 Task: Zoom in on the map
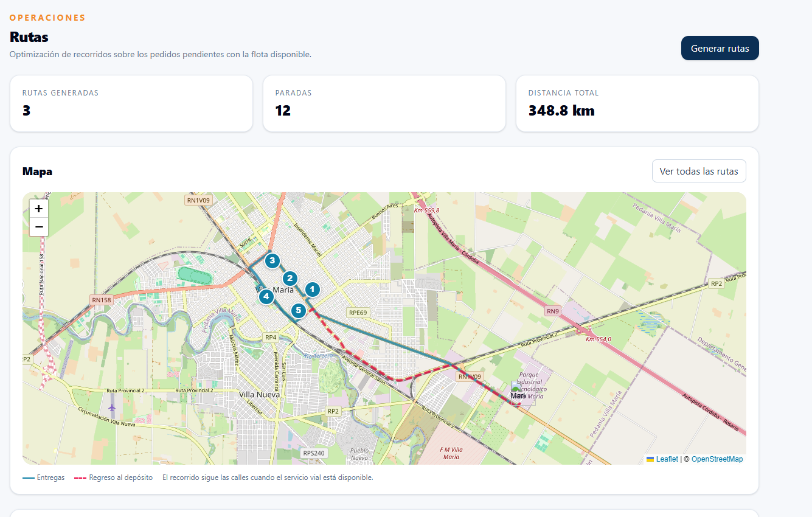click(x=38, y=209)
